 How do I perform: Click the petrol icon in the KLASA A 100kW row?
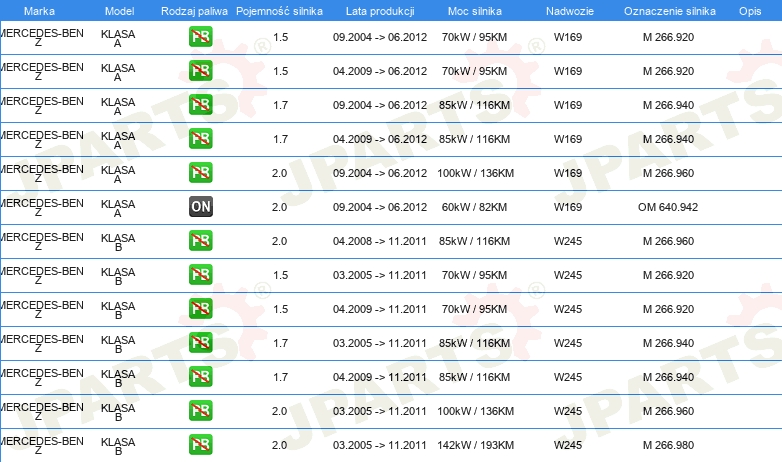click(200, 172)
